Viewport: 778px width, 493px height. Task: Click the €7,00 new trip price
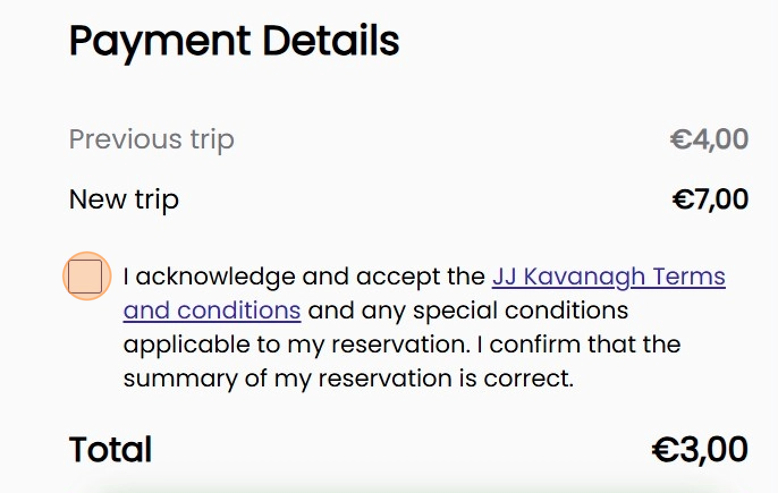(710, 199)
